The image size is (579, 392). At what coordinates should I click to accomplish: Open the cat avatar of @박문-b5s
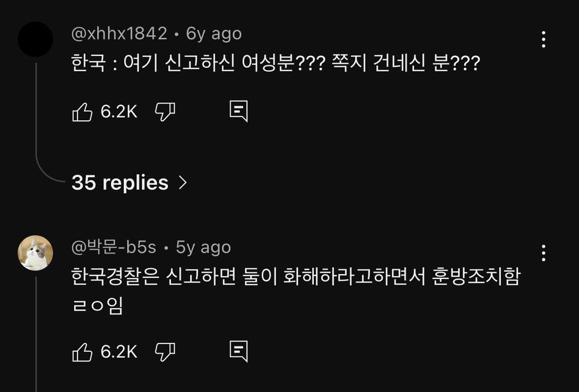pos(36,253)
